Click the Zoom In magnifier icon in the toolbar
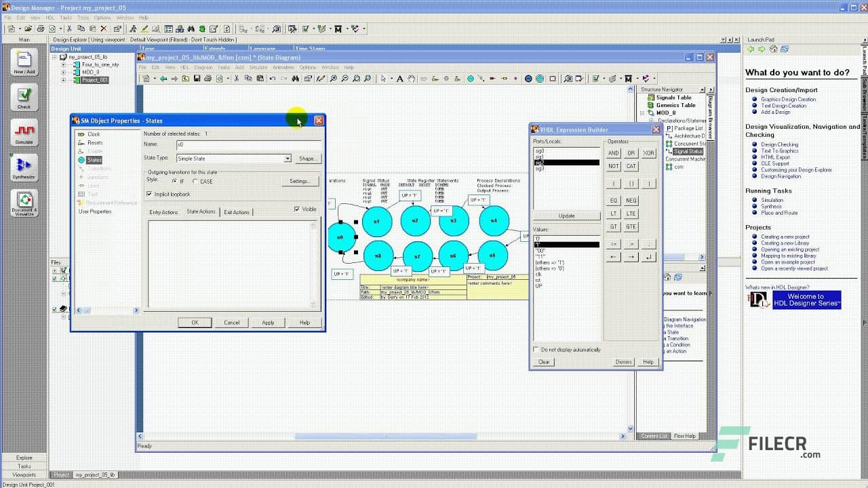Screen dimensions: 868x488 click(x=334, y=78)
